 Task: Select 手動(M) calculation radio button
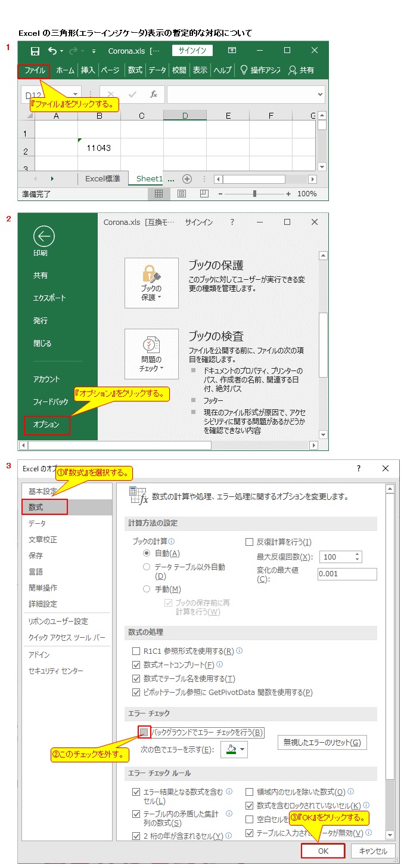[147, 589]
